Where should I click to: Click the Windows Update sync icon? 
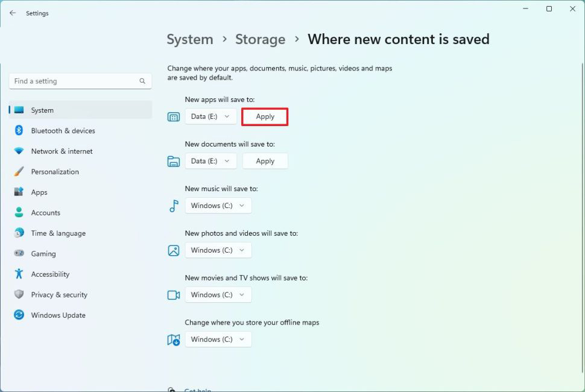[x=19, y=315]
